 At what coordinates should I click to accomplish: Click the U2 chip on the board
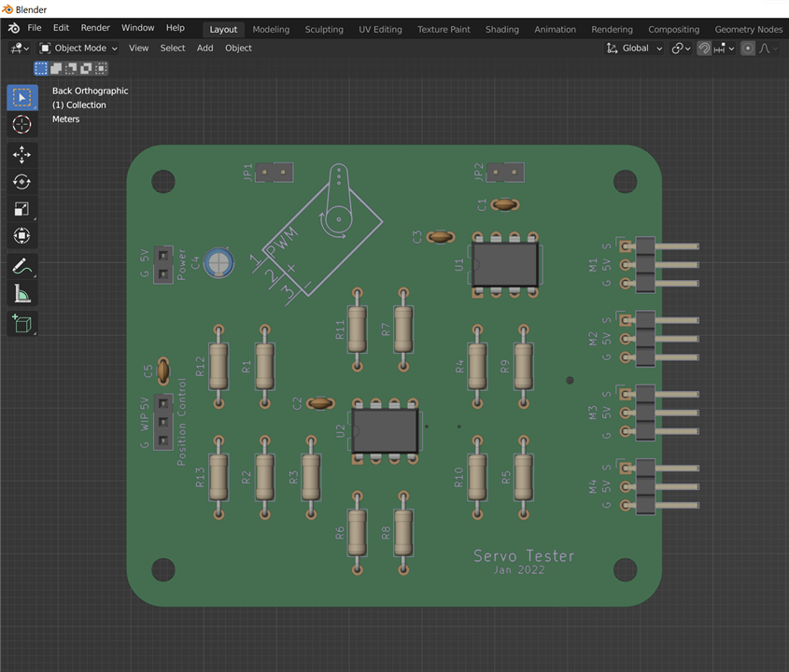(x=386, y=430)
